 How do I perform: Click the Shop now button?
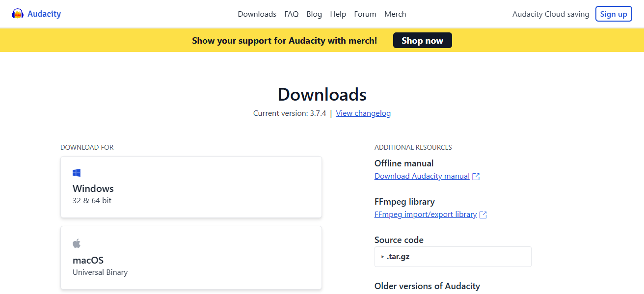pyautogui.click(x=423, y=40)
